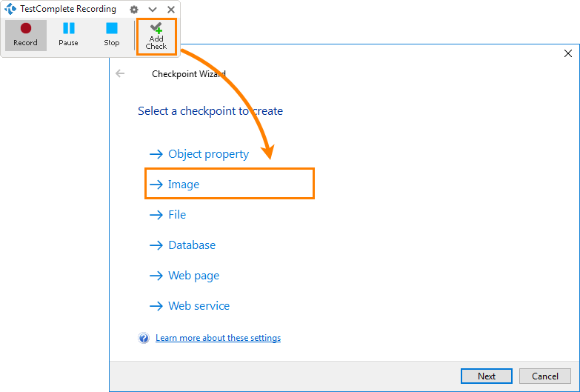Open recording toolbar settings gear

(134, 10)
